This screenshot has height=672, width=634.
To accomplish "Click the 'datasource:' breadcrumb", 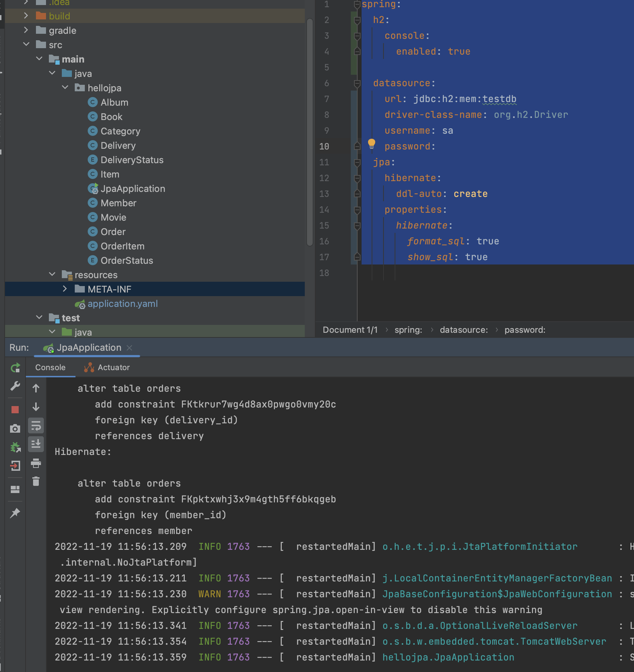I will 464,330.
